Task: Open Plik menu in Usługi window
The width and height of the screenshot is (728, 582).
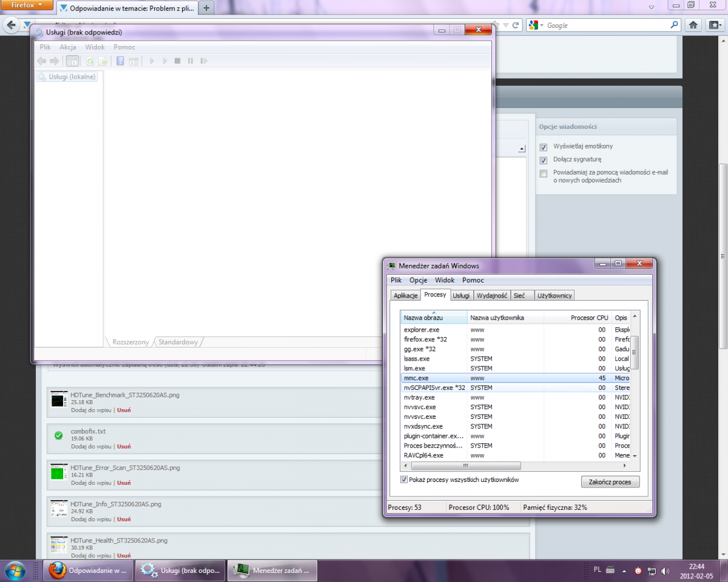Action: [x=45, y=47]
